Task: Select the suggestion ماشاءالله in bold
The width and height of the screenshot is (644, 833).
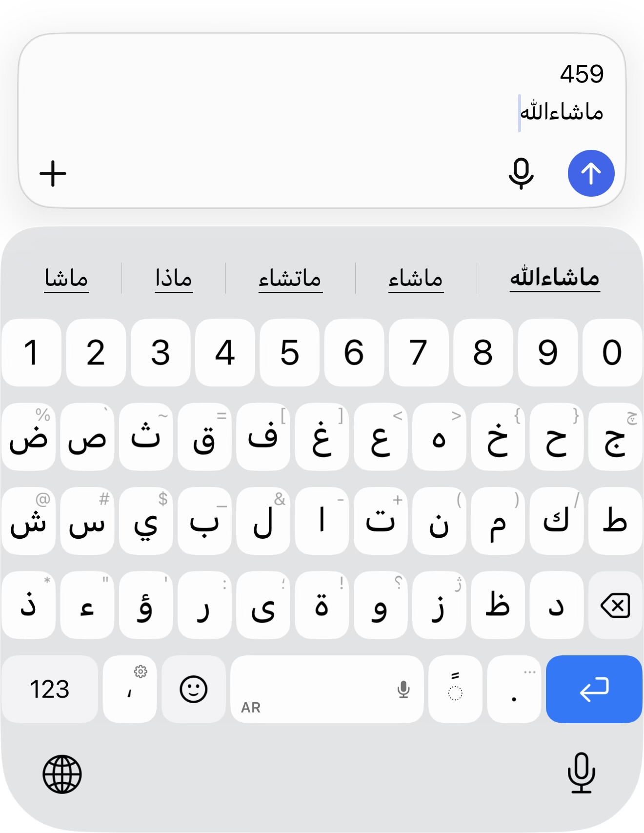Action: [555, 278]
